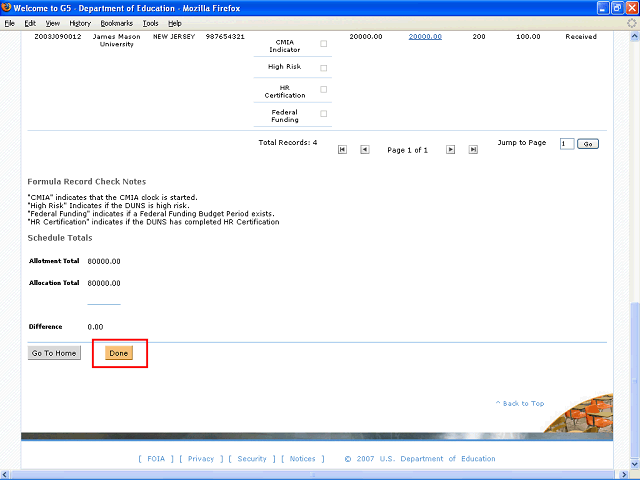Screen dimensions: 640x480
Task: Go to the first page of records
Action: tap(342, 150)
